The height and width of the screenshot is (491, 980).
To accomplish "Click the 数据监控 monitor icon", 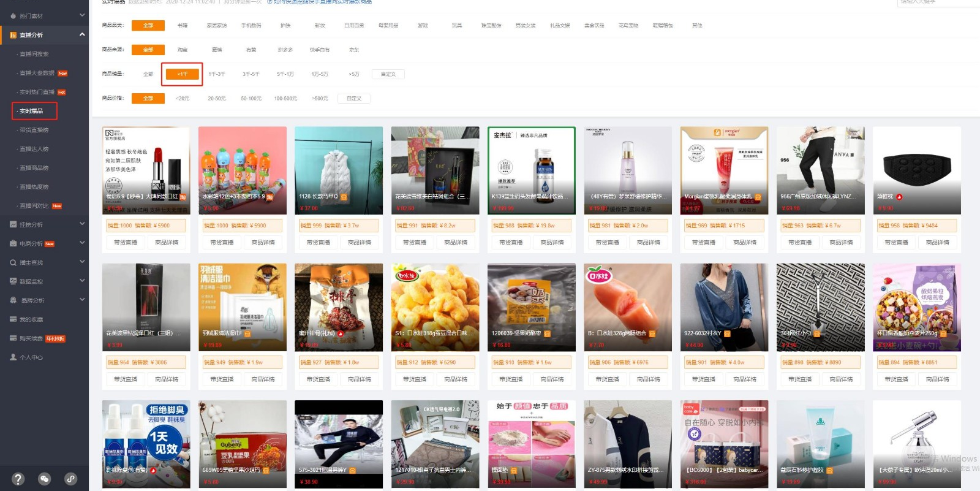I will (13, 281).
